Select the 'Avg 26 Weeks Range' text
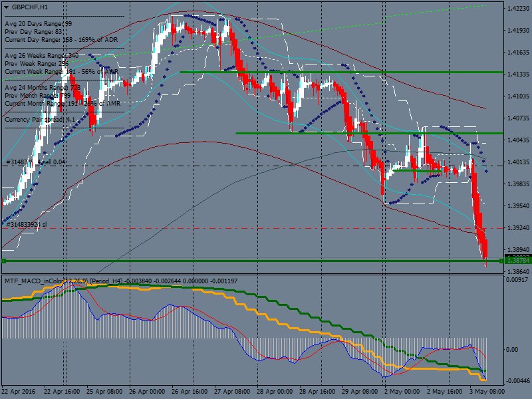The image size is (532, 399). click(42, 56)
